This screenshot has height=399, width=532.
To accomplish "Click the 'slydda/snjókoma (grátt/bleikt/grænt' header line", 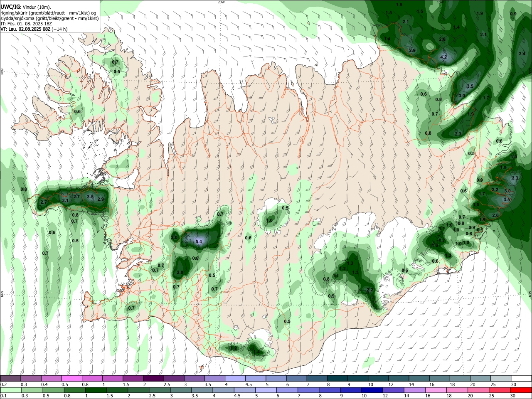I will click(x=49, y=18).
